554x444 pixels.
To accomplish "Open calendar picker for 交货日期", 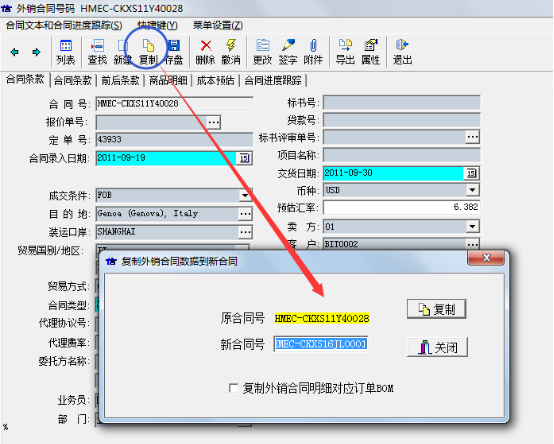I will coord(471,173).
